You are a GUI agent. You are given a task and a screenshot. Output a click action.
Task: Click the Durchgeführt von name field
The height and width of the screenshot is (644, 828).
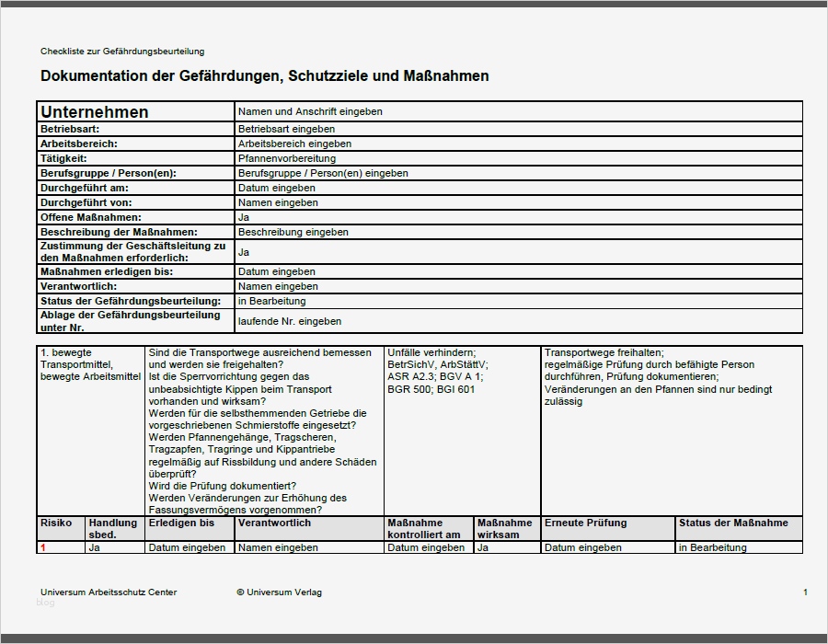pyautogui.click(x=276, y=202)
